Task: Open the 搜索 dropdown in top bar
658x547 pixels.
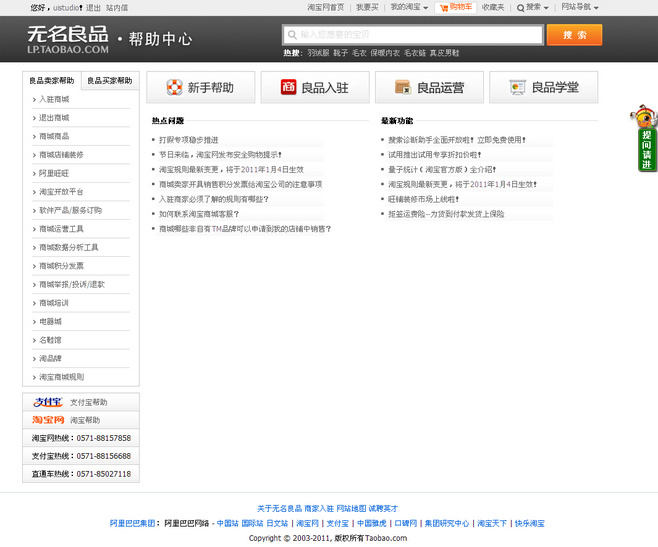Action: click(x=537, y=7)
